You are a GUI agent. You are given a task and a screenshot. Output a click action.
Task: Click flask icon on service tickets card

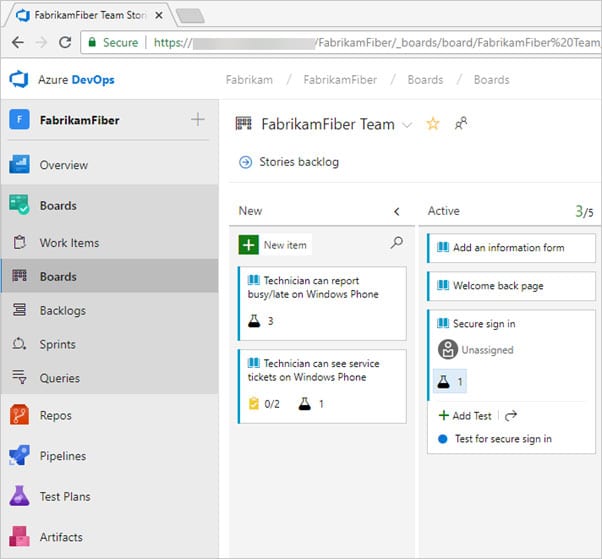tap(305, 404)
